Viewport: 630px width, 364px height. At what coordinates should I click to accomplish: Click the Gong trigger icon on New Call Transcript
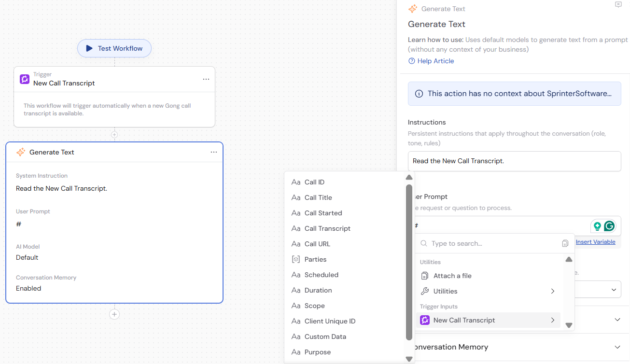point(25,79)
